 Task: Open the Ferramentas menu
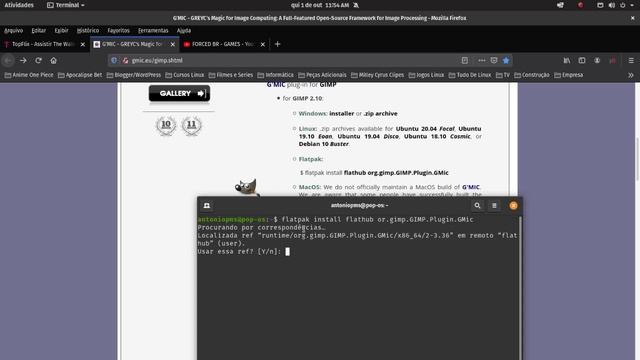153,31
